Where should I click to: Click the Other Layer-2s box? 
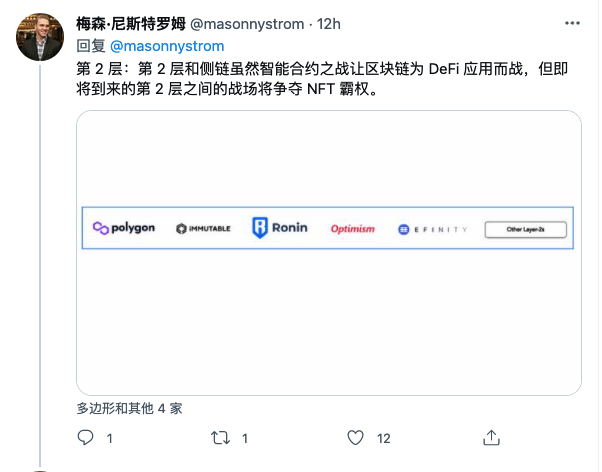(526, 230)
